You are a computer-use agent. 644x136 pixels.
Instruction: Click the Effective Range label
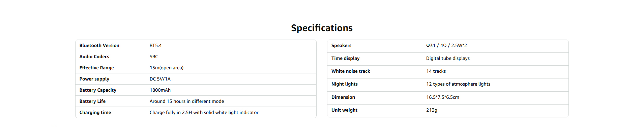click(x=96, y=68)
